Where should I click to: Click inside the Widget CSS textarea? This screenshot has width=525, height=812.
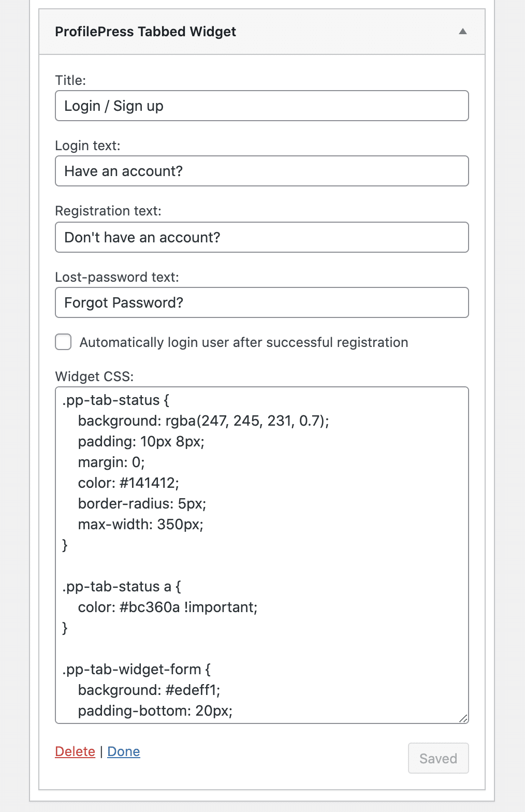pos(262,555)
